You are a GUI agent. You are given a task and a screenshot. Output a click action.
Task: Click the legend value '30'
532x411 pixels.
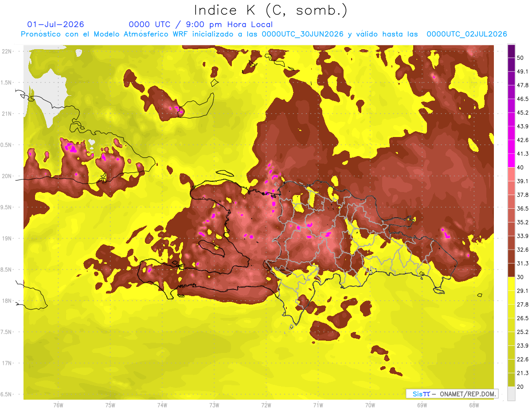[x=520, y=277]
